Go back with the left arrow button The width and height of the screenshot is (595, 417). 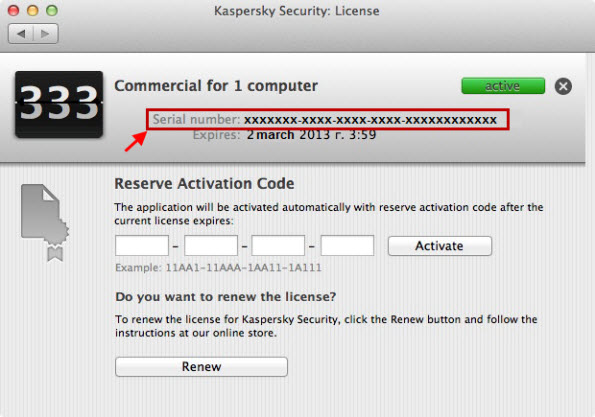pos(21,34)
